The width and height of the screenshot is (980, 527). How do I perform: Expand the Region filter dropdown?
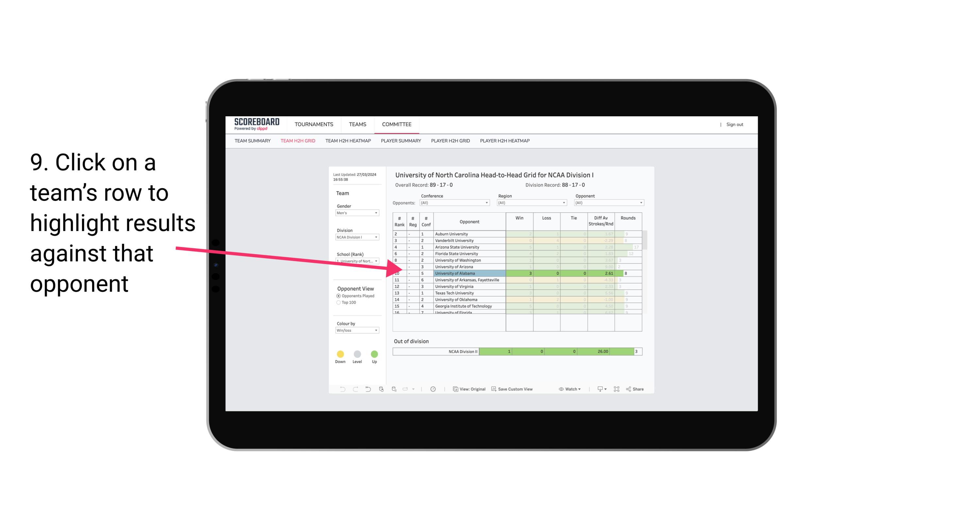pos(562,202)
